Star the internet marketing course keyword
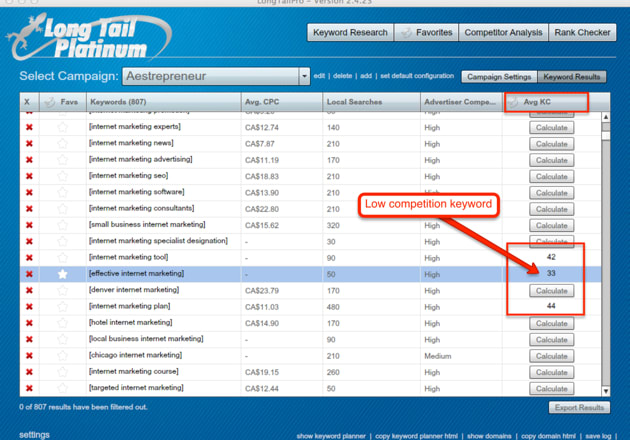Image resolution: width=630 pixels, height=440 pixels. (x=62, y=372)
